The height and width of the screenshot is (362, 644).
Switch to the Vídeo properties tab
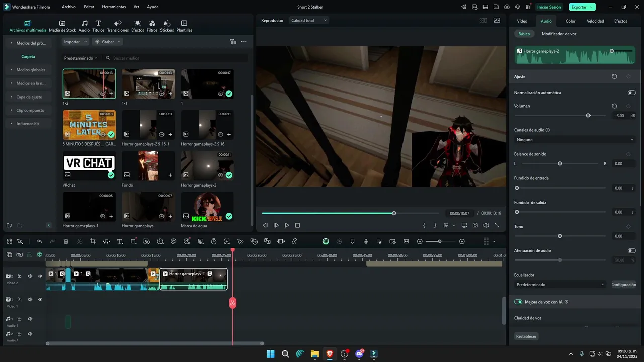coord(522,21)
